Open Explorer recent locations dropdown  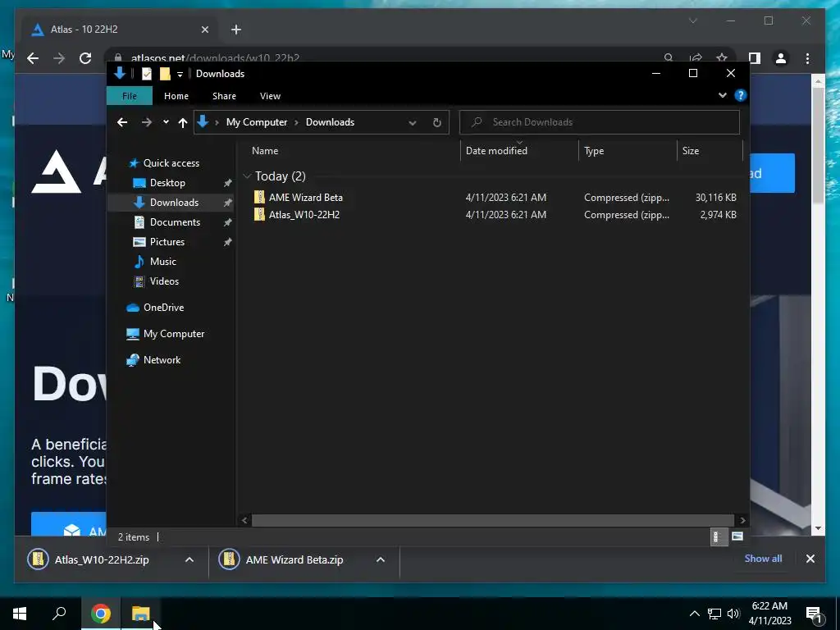166,122
